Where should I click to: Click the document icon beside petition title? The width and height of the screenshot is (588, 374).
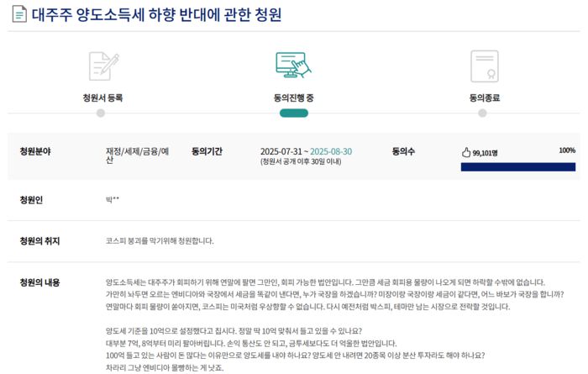(x=18, y=16)
